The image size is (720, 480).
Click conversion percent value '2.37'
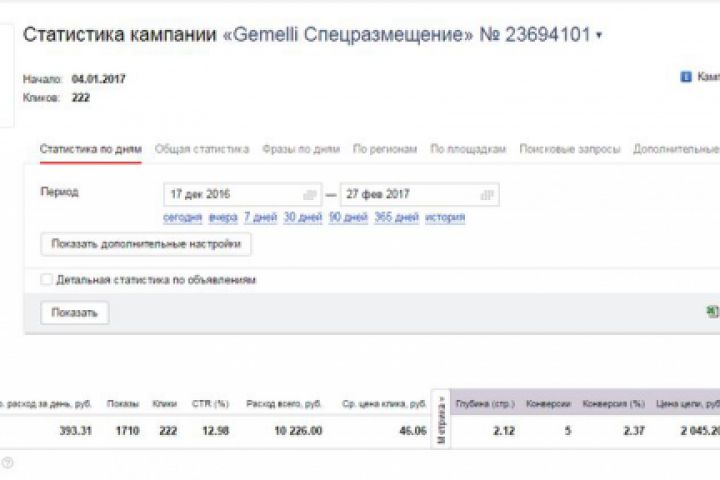coord(634,431)
